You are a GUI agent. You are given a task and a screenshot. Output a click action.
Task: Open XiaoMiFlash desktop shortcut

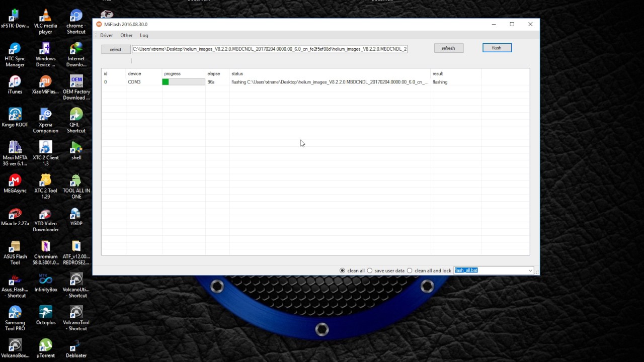coord(46,84)
